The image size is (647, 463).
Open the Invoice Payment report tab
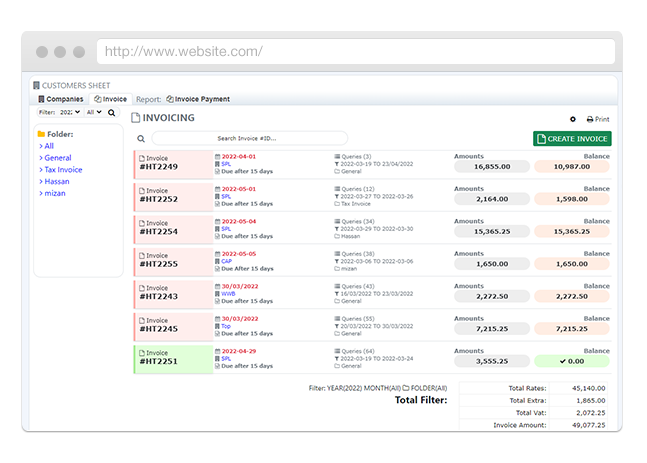(198, 99)
